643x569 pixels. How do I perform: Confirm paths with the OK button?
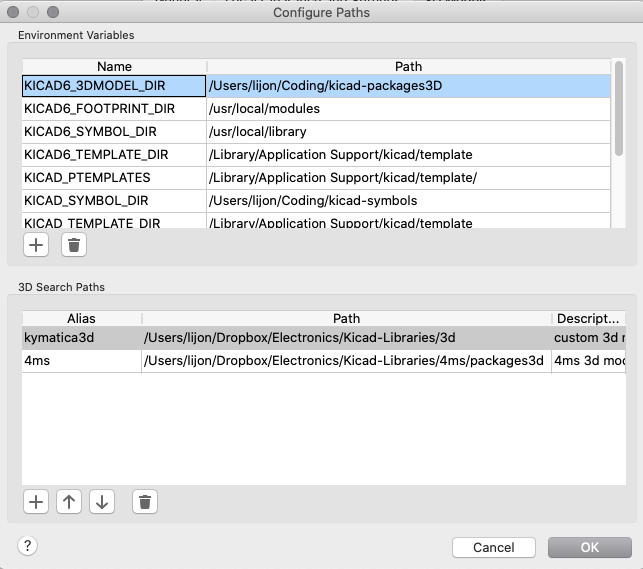coord(589,547)
